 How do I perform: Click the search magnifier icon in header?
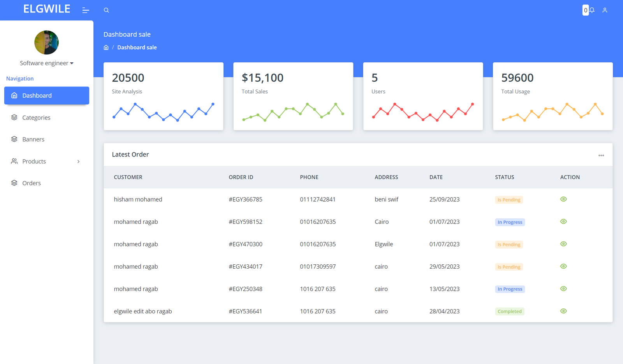[x=106, y=10]
